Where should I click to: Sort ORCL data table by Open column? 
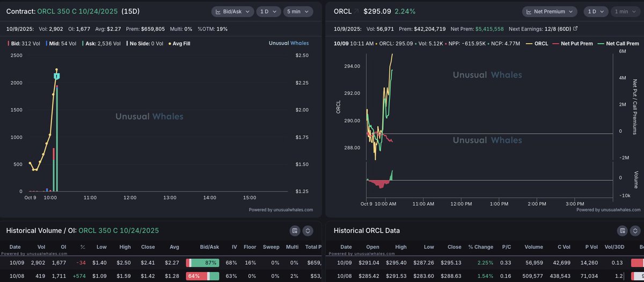click(x=372, y=247)
